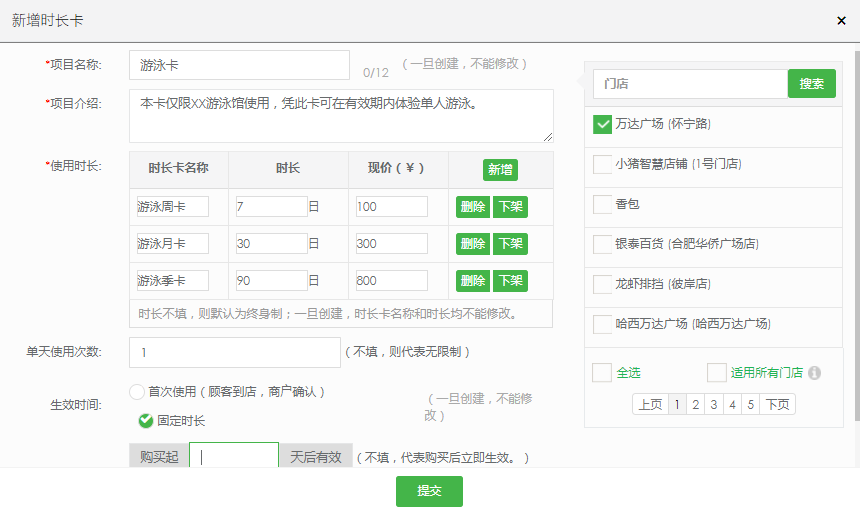This screenshot has width=860, height=512.
Task: Click the 游泳季卡 price field
Action: tap(391, 281)
